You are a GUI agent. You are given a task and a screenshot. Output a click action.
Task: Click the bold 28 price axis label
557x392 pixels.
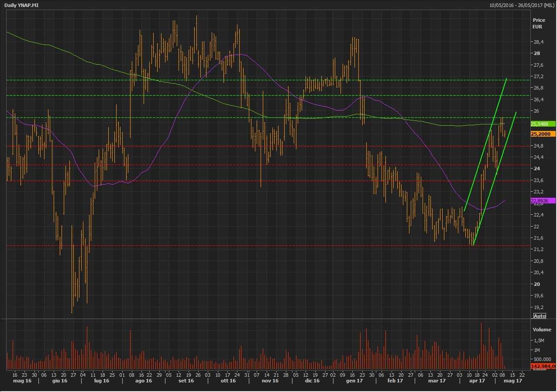(536, 53)
